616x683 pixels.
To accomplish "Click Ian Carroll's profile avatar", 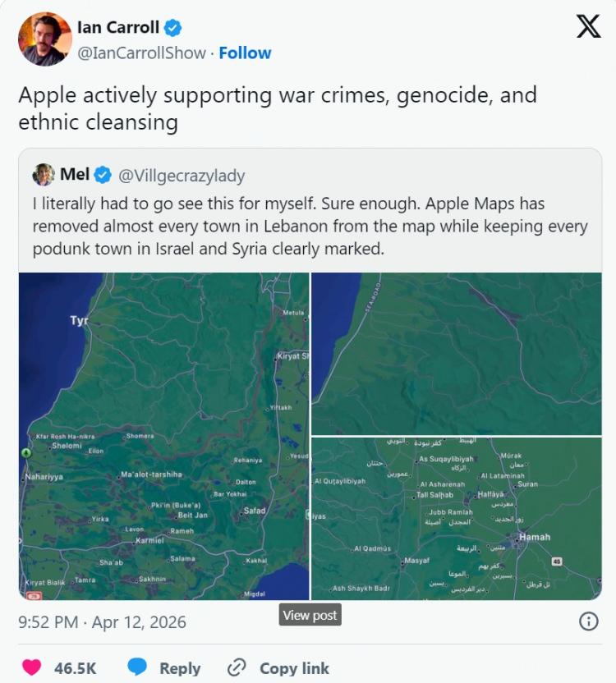I will [x=45, y=39].
